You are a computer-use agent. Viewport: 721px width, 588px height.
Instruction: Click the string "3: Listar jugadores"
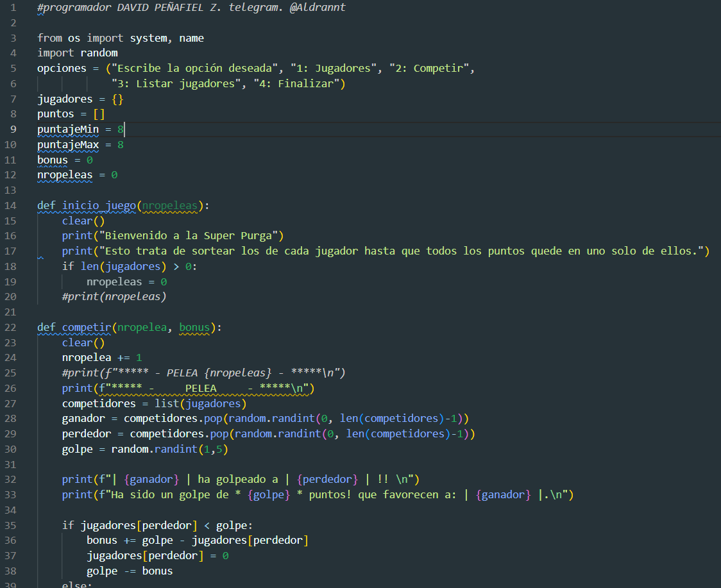pyautogui.click(x=176, y=83)
